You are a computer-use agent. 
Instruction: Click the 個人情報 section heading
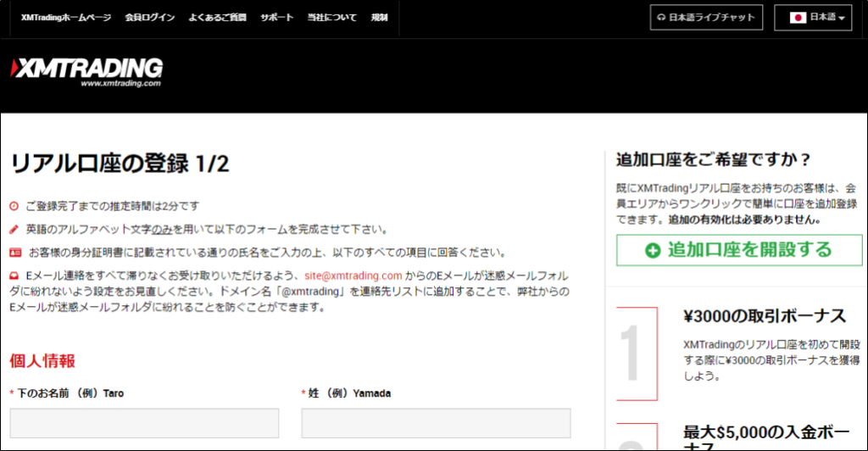click(x=42, y=361)
